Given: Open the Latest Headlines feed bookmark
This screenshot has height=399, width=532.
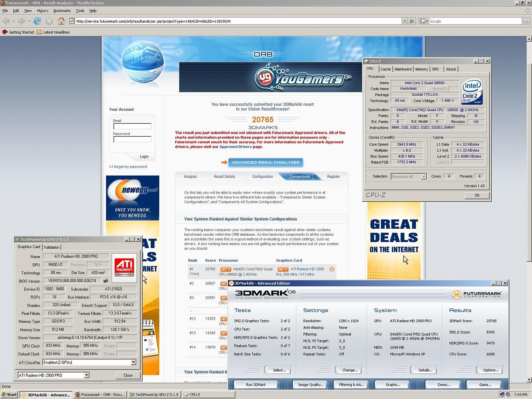Looking at the screenshot, I should click(53, 32).
